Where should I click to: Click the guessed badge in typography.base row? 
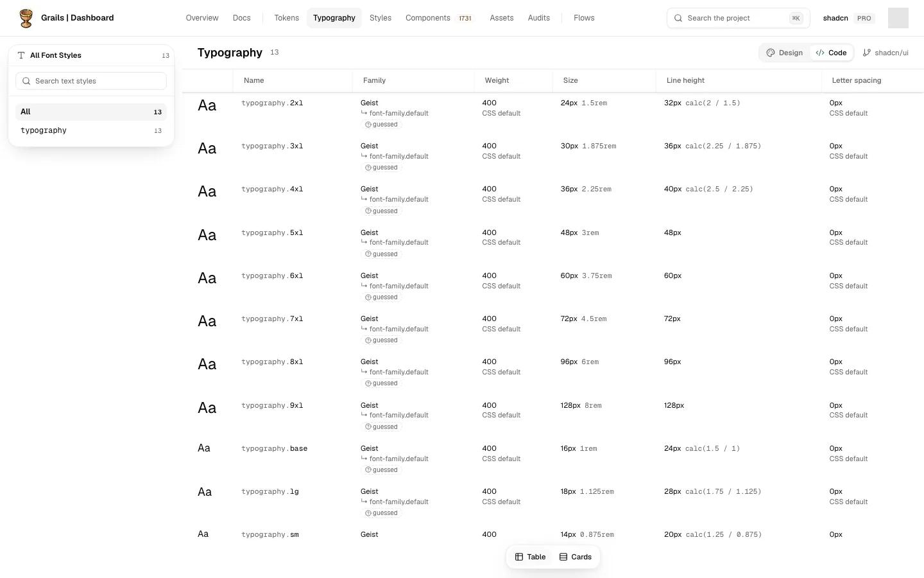(x=382, y=470)
